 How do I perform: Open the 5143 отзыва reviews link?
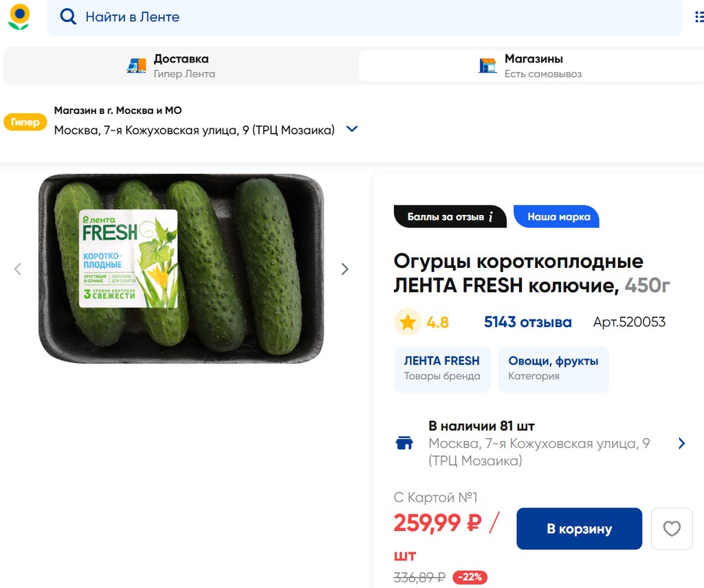(527, 322)
